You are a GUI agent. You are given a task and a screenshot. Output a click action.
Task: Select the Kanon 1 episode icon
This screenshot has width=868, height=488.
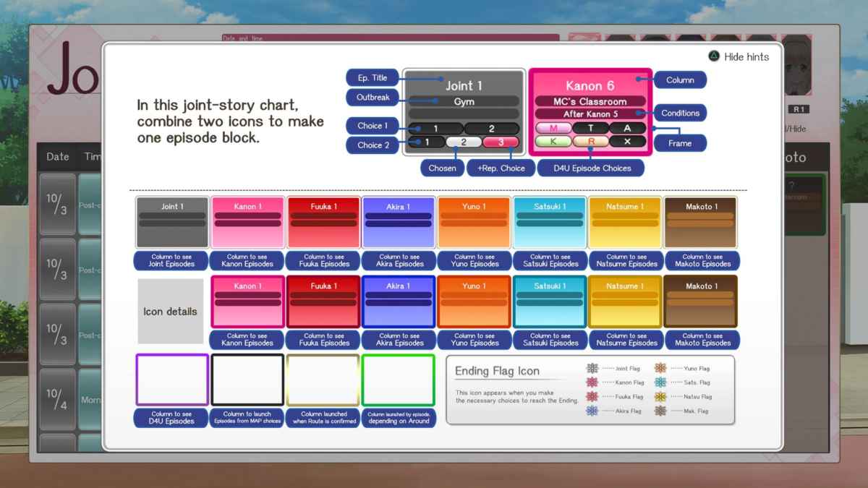(x=247, y=221)
